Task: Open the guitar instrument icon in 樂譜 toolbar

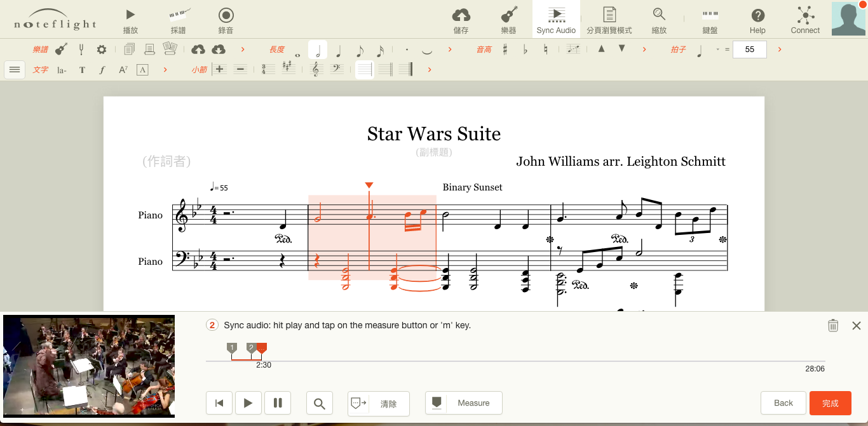Action: pyautogui.click(x=61, y=50)
